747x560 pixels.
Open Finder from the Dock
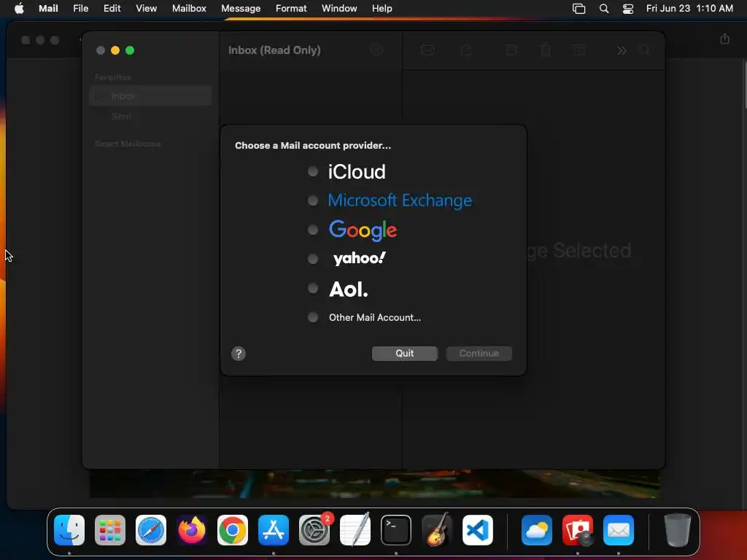(x=69, y=530)
